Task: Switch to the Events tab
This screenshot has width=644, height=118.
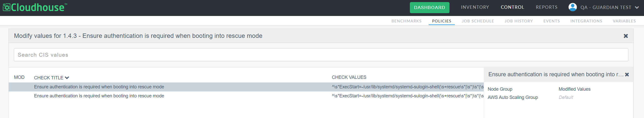Action: (x=551, y=21)
